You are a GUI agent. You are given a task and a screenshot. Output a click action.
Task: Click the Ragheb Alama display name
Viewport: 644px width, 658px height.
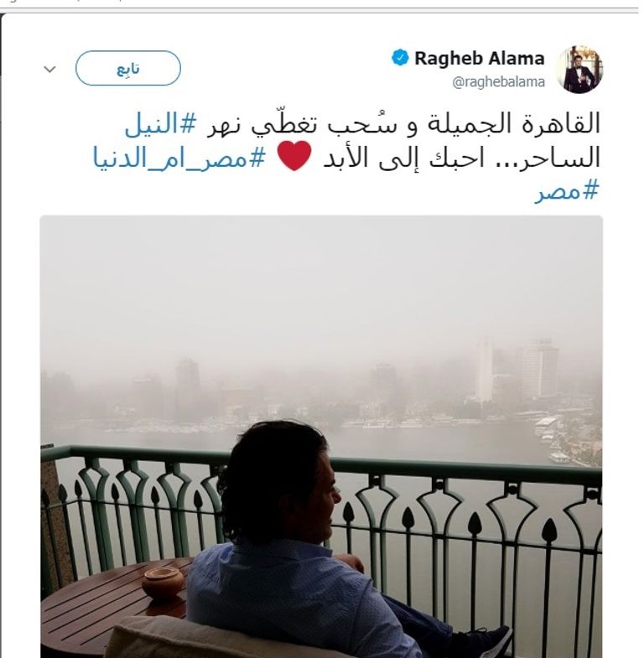click(480, 59)
